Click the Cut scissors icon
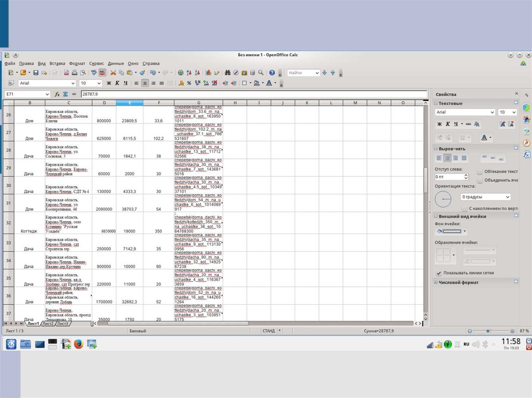532x398 pixels. (x=113, y=73)
